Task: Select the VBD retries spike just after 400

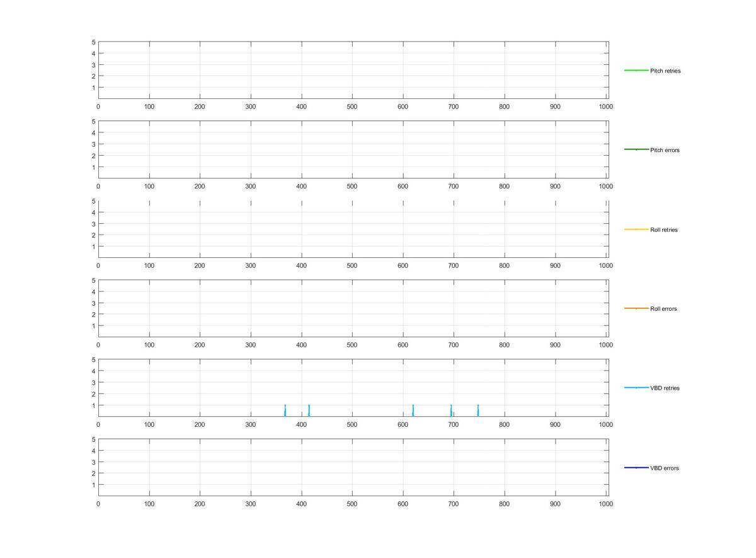Action: [309, 410]
